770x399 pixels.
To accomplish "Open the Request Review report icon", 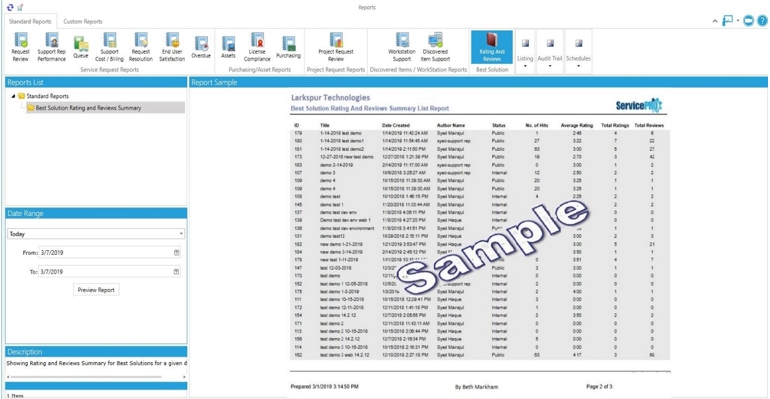I will coord(21,47).
